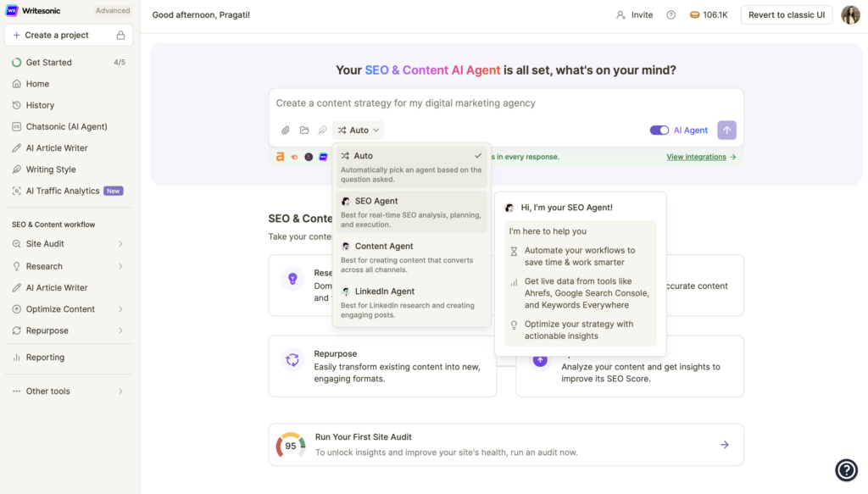Open the user profile avatar
This screenshot has width=868, height=494.
point(850,15)
